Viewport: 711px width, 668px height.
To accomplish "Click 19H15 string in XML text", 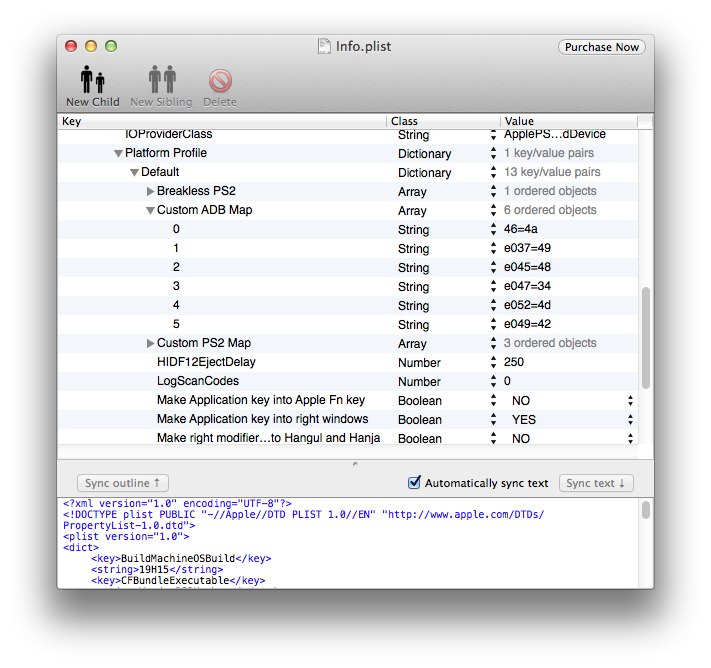I will pyautogui.click(x=154, y=569).
